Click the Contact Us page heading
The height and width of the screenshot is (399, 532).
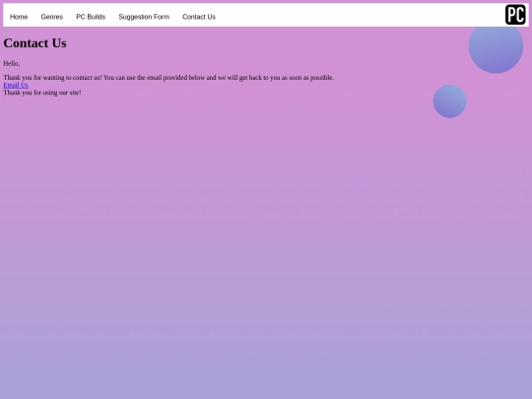pos(34,43)
